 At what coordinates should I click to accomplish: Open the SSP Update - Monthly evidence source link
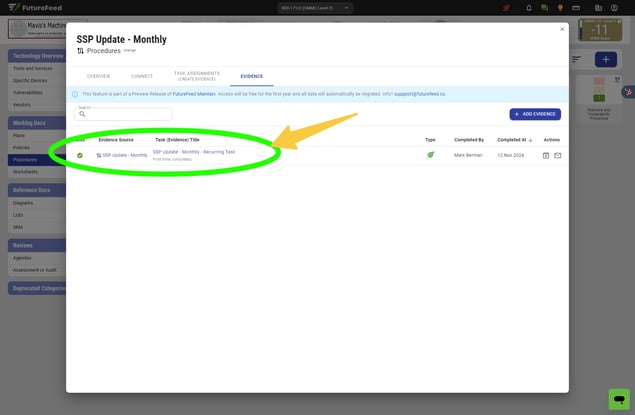[x=124, y=155]
